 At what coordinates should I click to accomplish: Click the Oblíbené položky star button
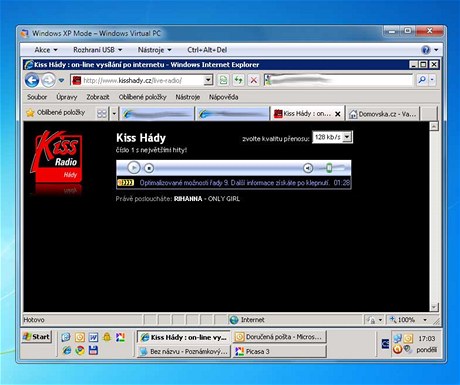(55, 113)
